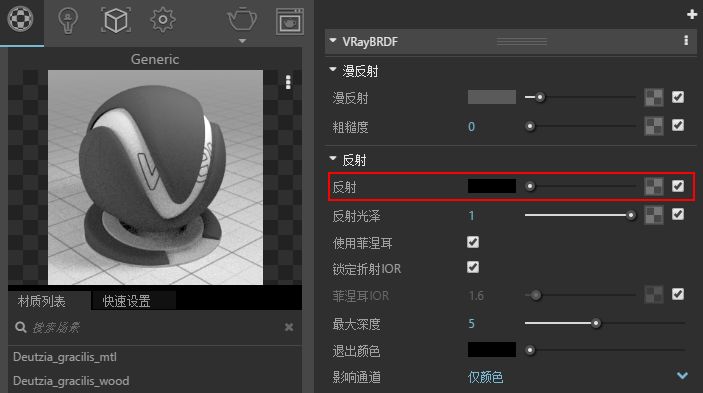
Task: Click the diffuse gray color swatch
Action: [x=492, y=97]
